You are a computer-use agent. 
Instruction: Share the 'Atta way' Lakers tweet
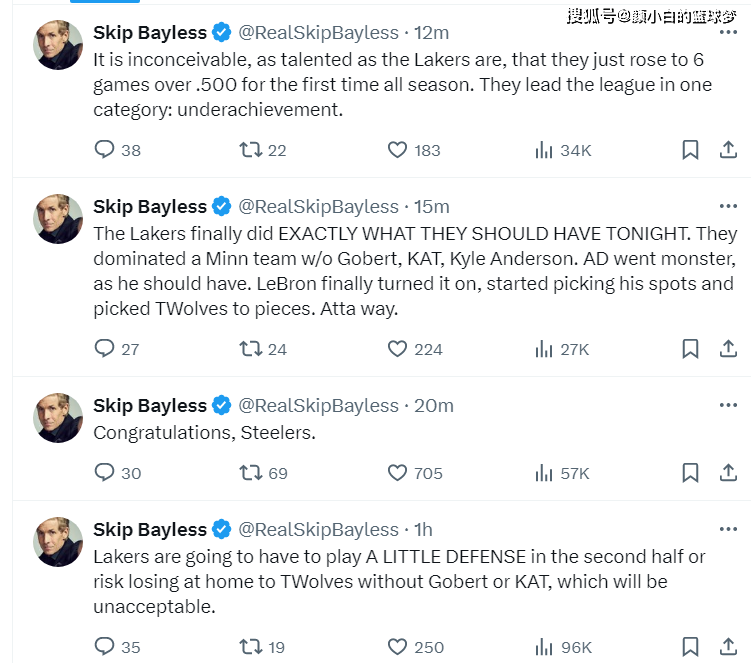tap(729, 349)
